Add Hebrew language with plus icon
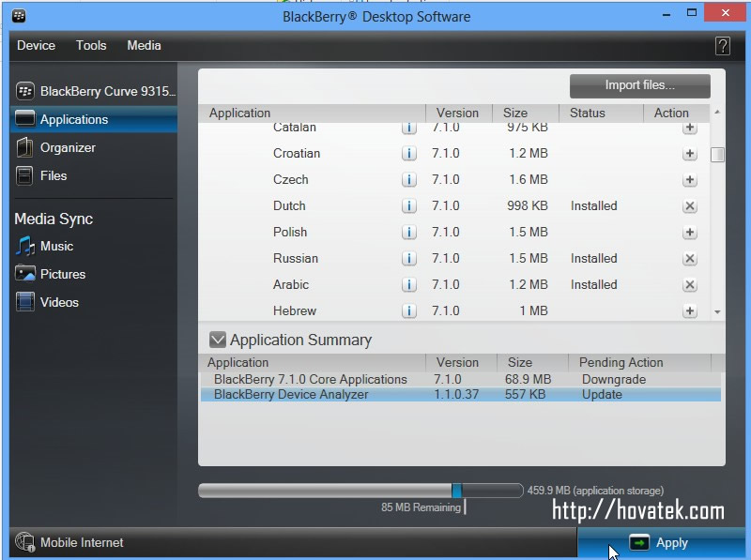 [690, 311]
